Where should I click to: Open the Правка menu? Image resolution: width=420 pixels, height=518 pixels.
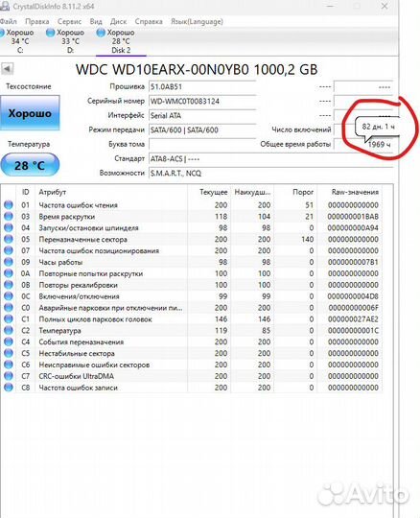37,21
